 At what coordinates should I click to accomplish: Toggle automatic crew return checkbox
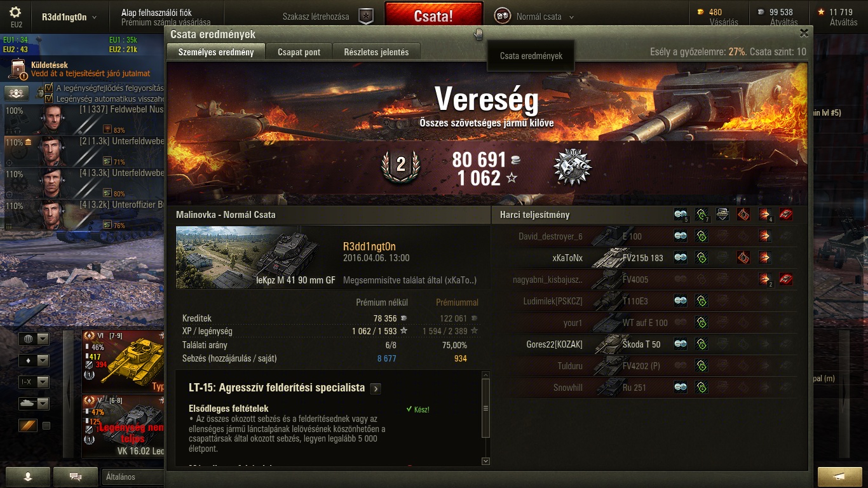tap(49, 98)
